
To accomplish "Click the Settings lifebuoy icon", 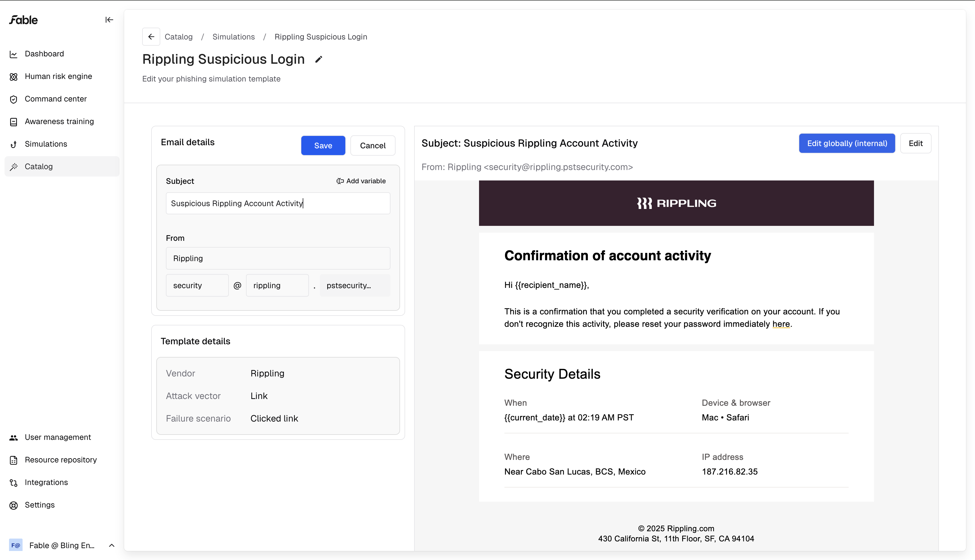I will tap(14, 505).
